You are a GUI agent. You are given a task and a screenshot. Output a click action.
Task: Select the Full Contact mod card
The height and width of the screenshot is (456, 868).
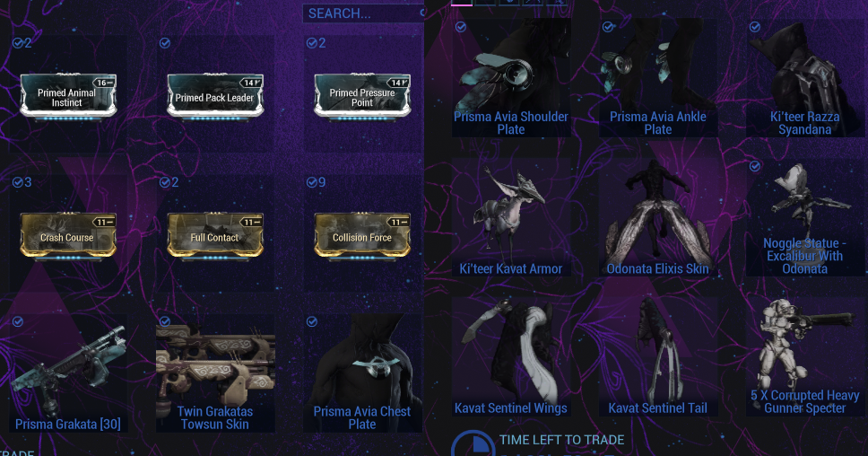click(215, 235)
